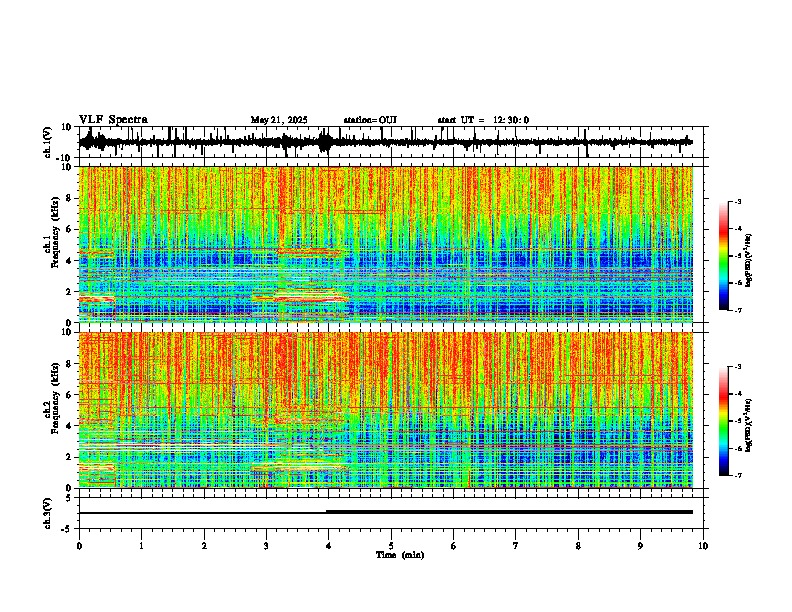Click the "-5" tick on ch.3(V) axis
The width and height of the screenshot is (792, 612).
coord(68,529)
